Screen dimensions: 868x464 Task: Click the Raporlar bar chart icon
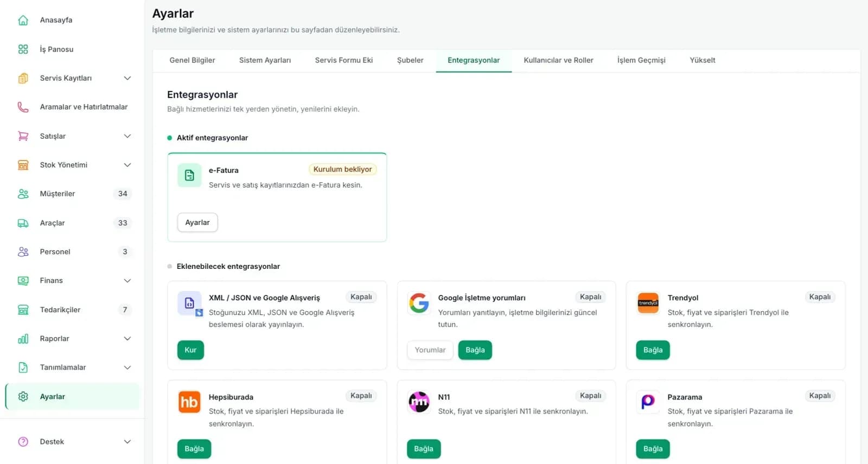23,338
